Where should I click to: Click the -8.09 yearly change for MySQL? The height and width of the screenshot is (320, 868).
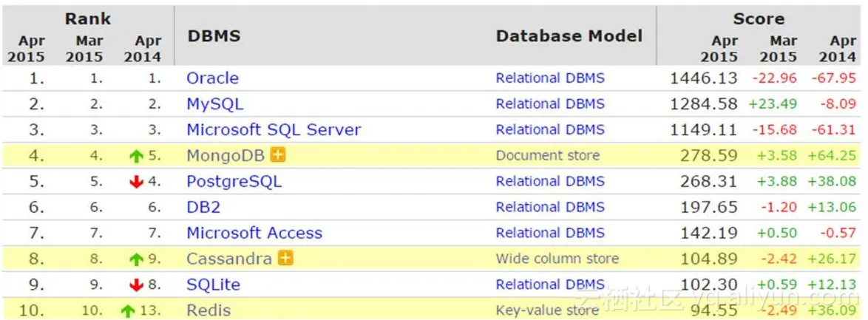tap(838, 104)
